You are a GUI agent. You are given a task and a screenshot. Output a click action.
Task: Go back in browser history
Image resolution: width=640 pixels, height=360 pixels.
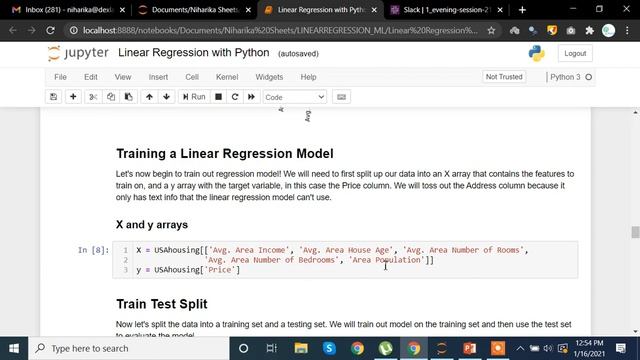click(x=13, y=30)
